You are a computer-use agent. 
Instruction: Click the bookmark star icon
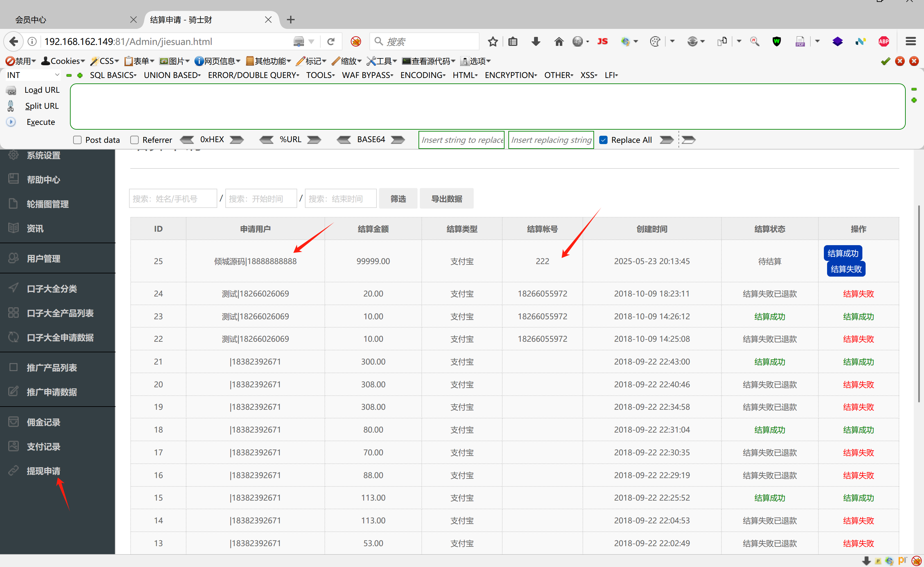click(493, 41)
